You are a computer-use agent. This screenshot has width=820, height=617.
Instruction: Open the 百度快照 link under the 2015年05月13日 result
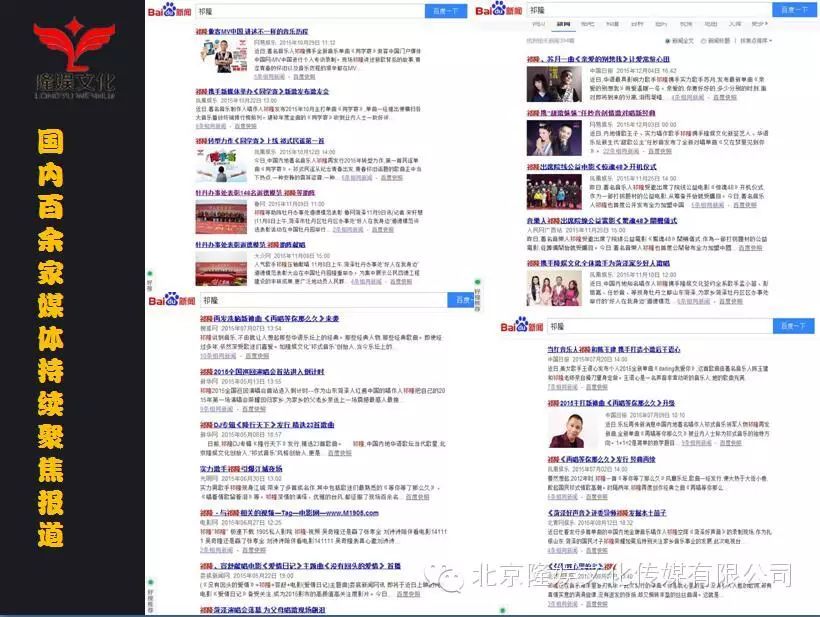(x=254, y=409)
